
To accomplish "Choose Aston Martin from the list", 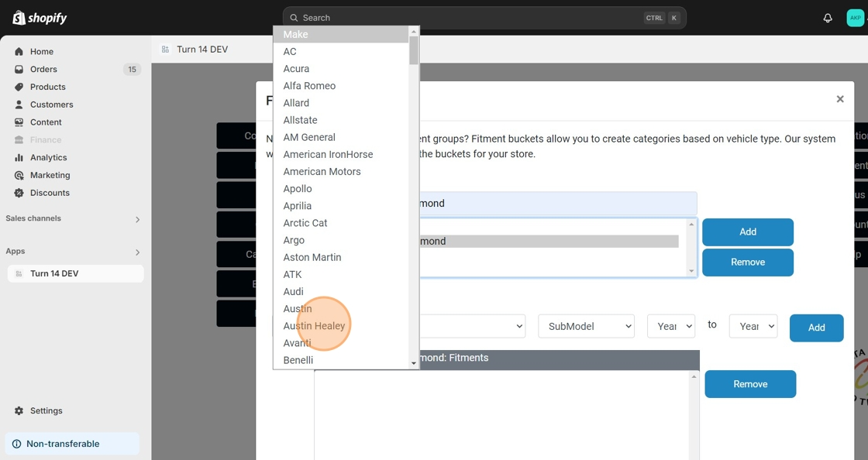I will point(340,257).
